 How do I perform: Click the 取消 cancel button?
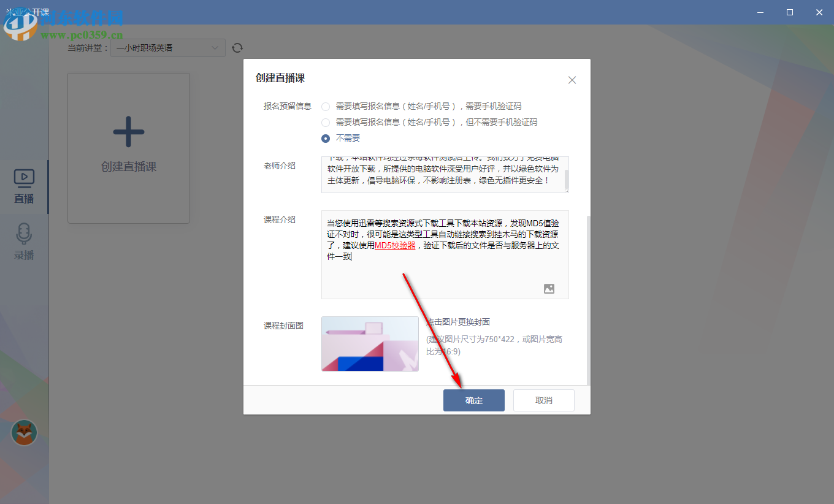543,400
